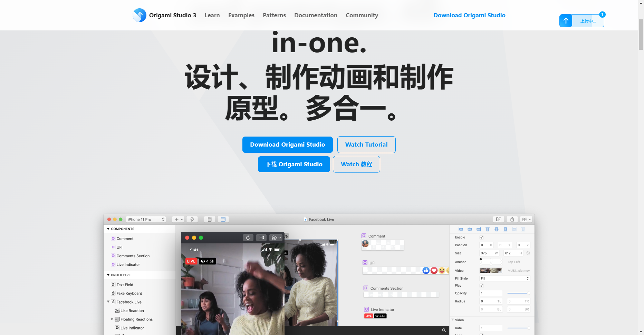Click the video record icon in preview window
Viewport: 644px width, 335px height.
pos(261,238)
